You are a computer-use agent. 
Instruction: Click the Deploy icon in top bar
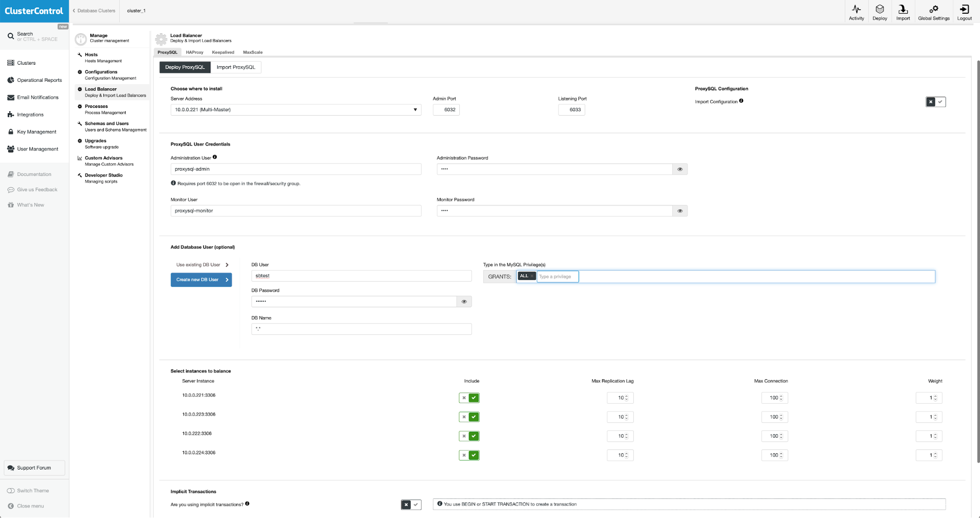pyautogui.click(x=880, y=9)
